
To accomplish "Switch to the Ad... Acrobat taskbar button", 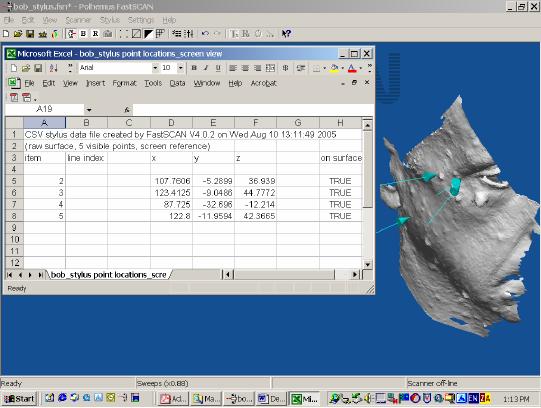I will pyautogui.click(x=173, y=399).
